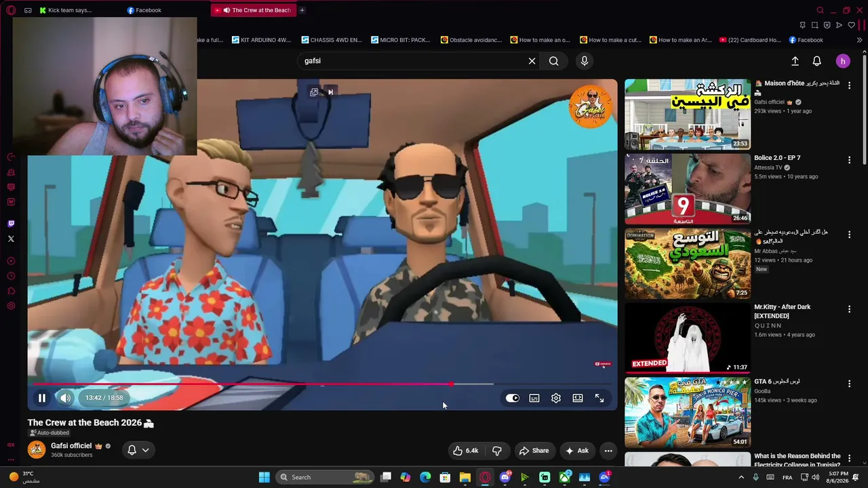The width and height of the screenshot is (868, 488).
Task: Select 'The Crew at the Beach' tab
Action: [252, 10]
